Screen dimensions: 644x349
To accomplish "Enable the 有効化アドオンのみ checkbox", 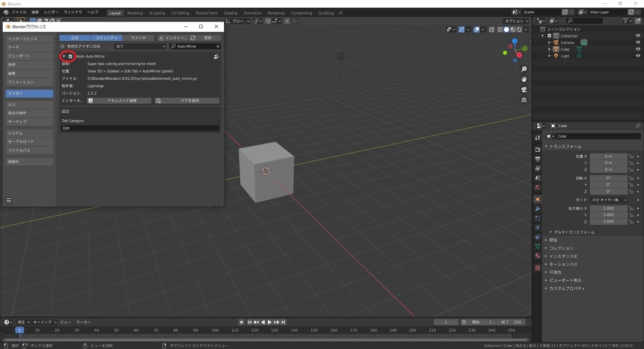I will (x=63, y=47).
